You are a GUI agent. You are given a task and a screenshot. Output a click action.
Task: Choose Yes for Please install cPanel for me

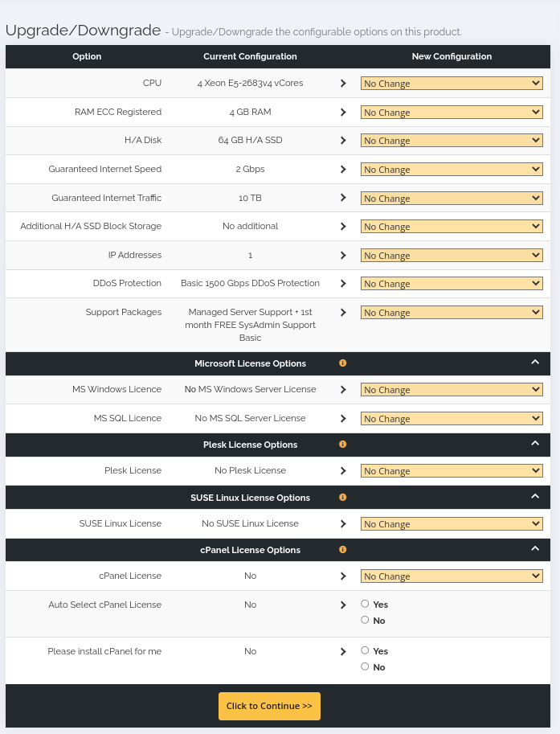pos(365,650)
